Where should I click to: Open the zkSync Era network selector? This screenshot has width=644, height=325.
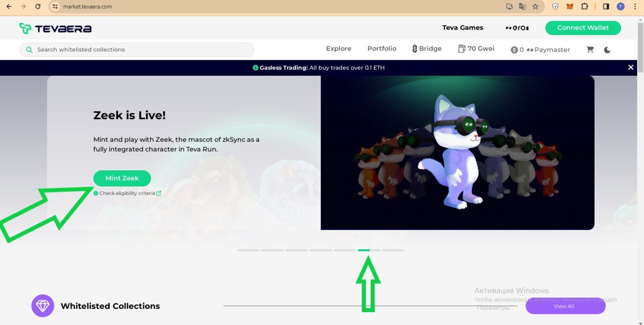point(517,28)
